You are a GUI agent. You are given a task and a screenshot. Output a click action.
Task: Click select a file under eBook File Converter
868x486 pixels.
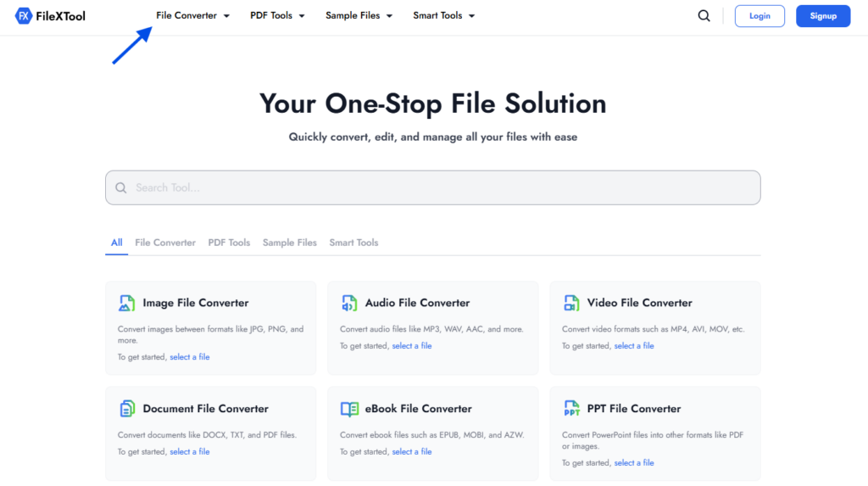point(411,451)
